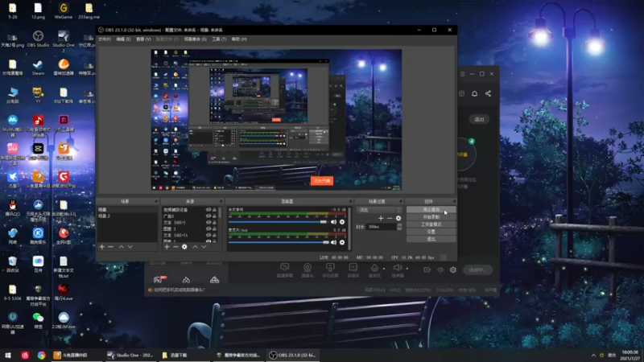Viewport: 644px width, 362px height.
Task: Move scene down with the Scenes down arrow
Action: [130, 247]
